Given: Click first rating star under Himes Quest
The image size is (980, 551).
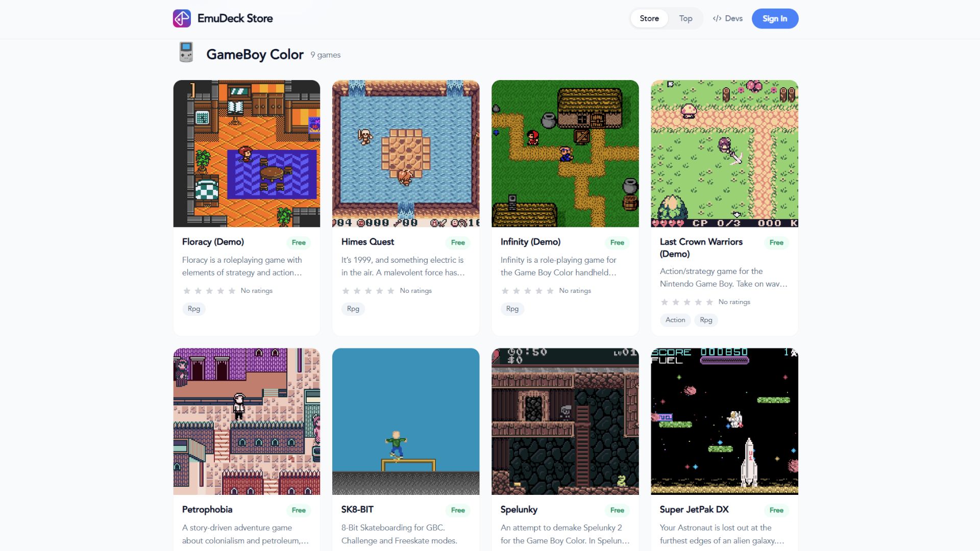Looking at the screenshot, I should (x=346, y=291).
